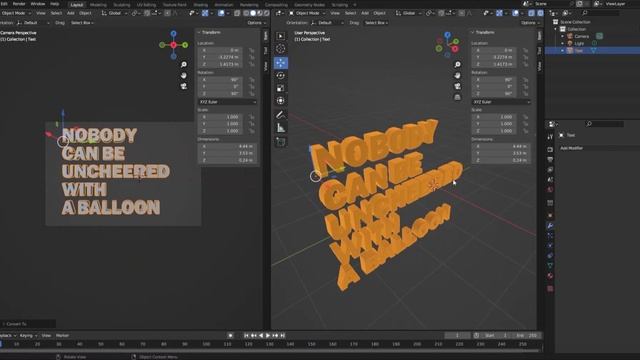The image size is (640, 360).
Task: Toggle auto keying record button in timeline
Action: (x=230, y=336)
